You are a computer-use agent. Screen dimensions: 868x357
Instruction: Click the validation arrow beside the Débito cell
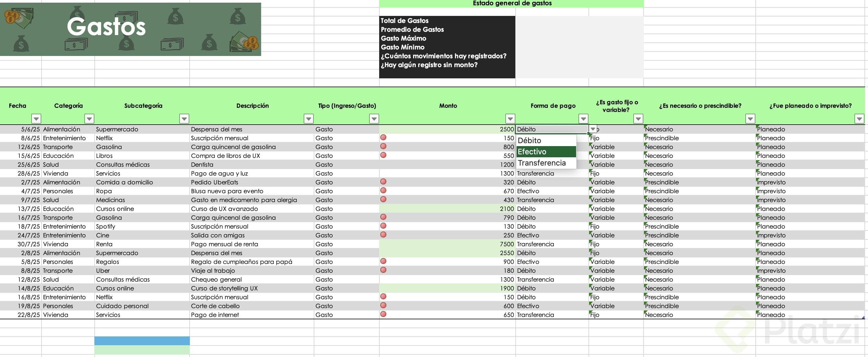(593, 129)
